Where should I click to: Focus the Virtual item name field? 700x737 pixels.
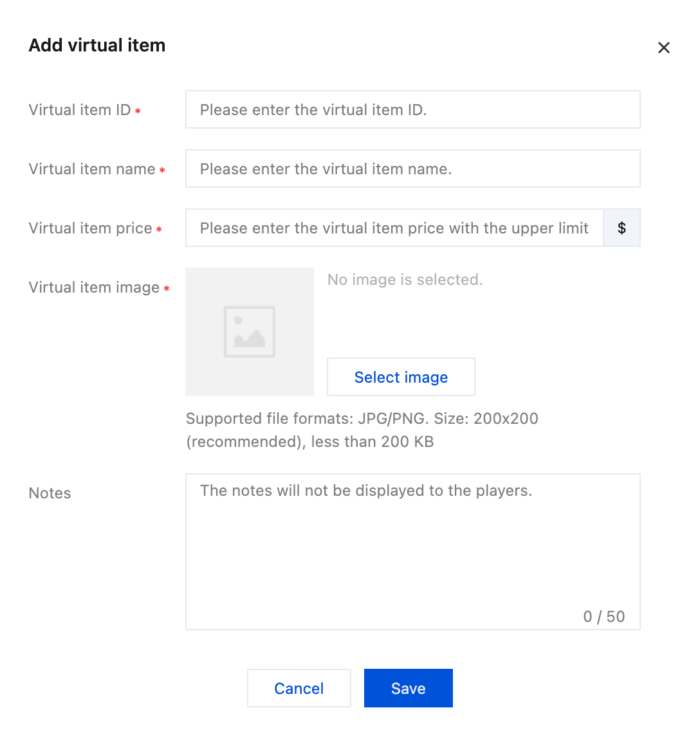412,169
